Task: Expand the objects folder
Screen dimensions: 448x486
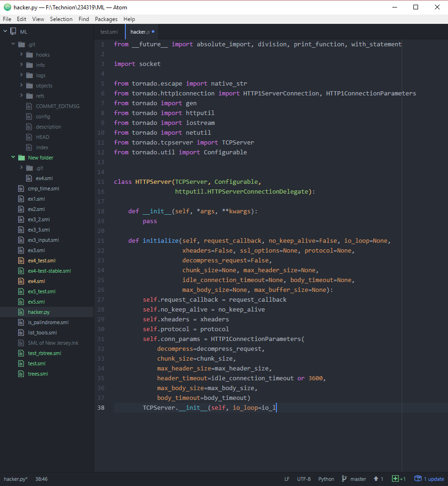Action: coord(22,86)
